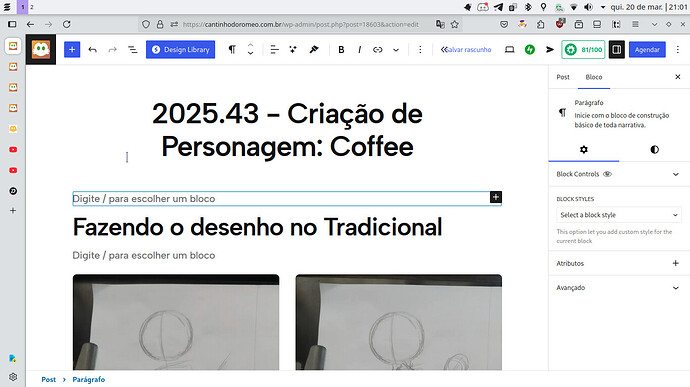The width and height of the screenshot is (690, 387).
Task: Apply italic formatting
Action: coord(360,50)
